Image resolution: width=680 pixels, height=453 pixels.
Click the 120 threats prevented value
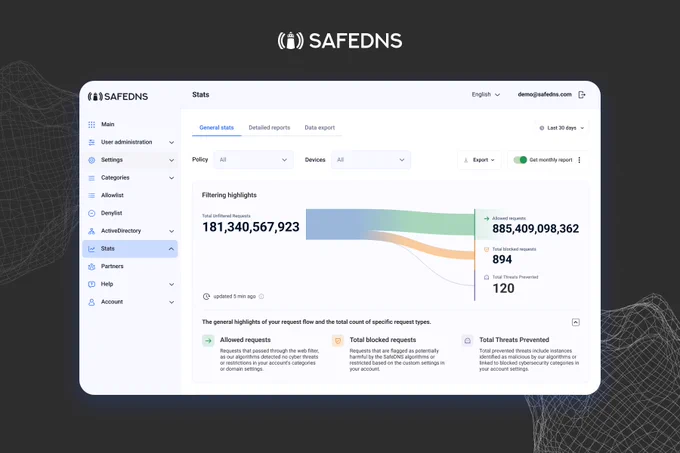(503, 288)
